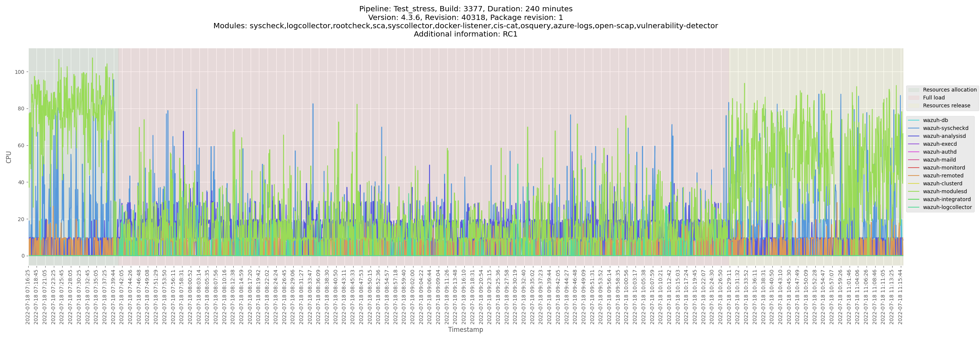This screenshot has height=339, width=980.
Task: Click the 100 tick on CPU axis
Action: tap(19, 72)
